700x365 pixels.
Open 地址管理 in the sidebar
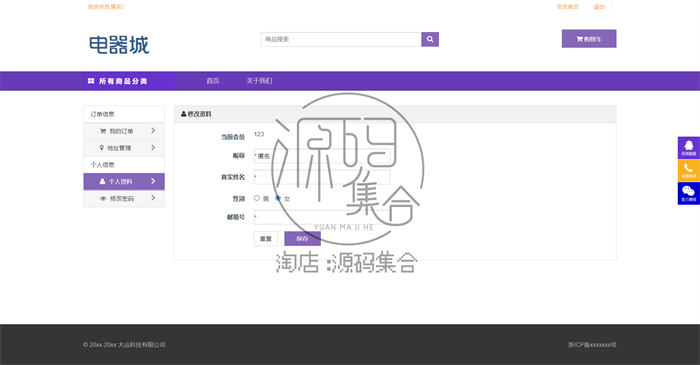point(124,148)
